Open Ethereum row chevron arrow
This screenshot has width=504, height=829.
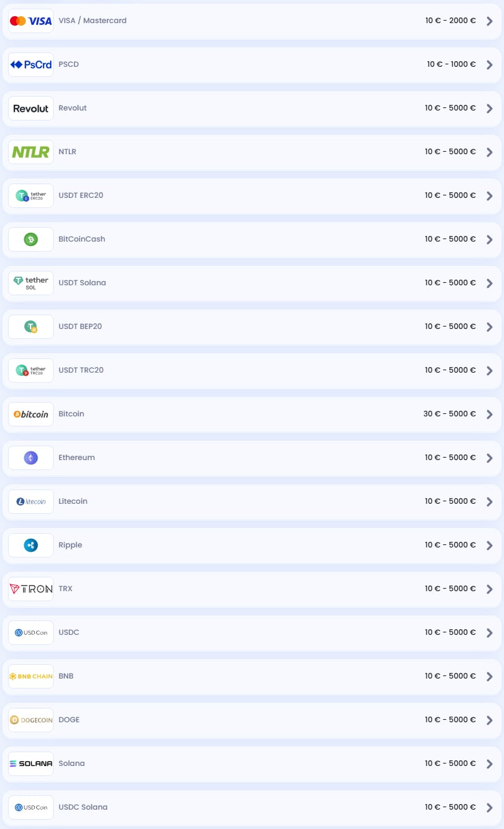[490, 458]
